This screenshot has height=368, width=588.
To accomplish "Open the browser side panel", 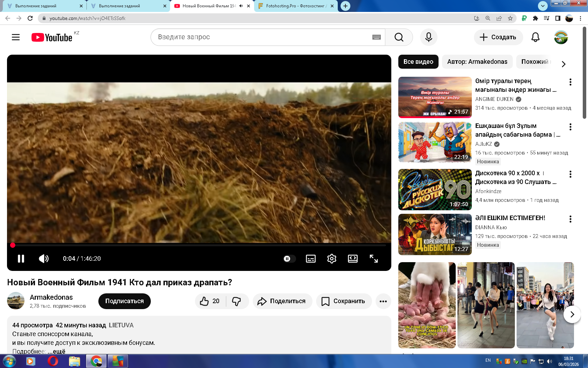I will click(x=558, y=18).
